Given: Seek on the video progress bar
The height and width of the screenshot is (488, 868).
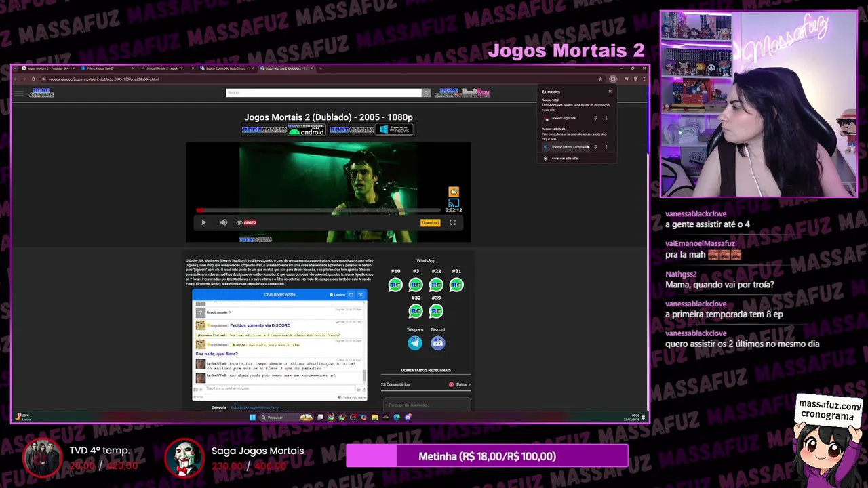Looking at the screenshot, I should [x=319, y=210].
